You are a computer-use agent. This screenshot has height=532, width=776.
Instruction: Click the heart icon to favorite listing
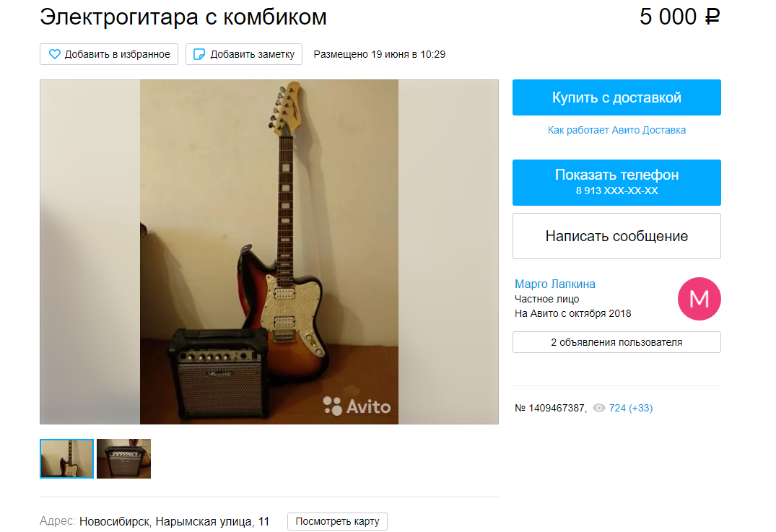click(x=54, y=54)
